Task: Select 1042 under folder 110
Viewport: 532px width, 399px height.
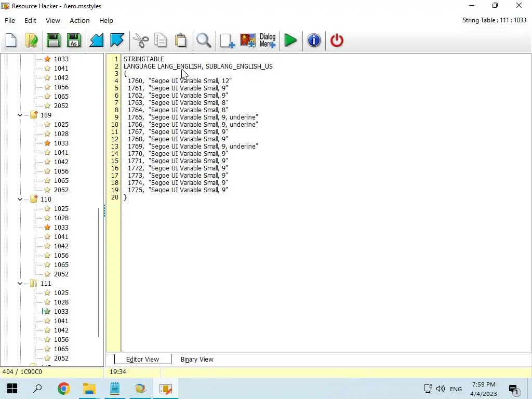Action: pos(61,246)
